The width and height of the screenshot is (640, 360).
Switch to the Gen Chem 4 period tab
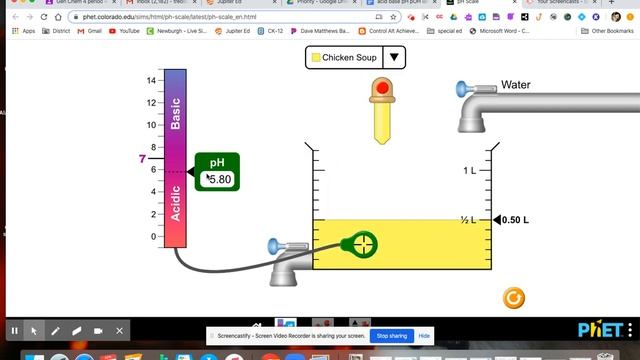80,2
